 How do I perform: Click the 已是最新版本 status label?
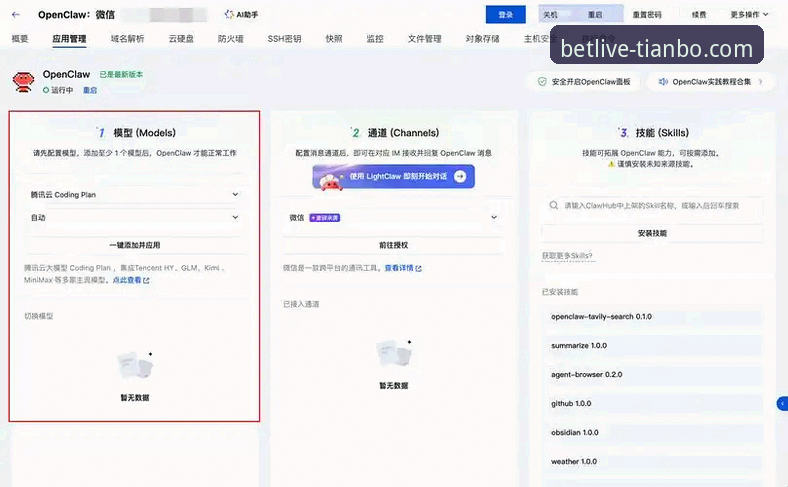coord(121,74)
